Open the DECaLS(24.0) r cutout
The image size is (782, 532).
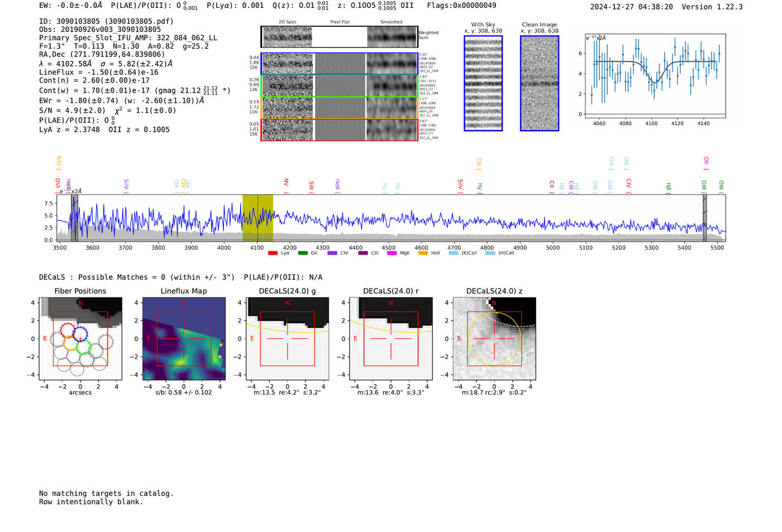tap(391, 338)
